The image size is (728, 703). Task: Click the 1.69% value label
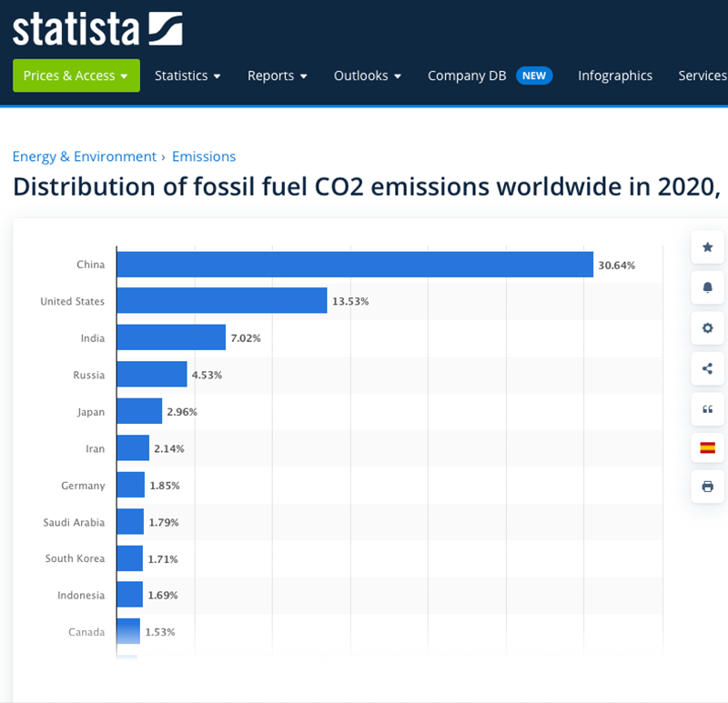163,596
